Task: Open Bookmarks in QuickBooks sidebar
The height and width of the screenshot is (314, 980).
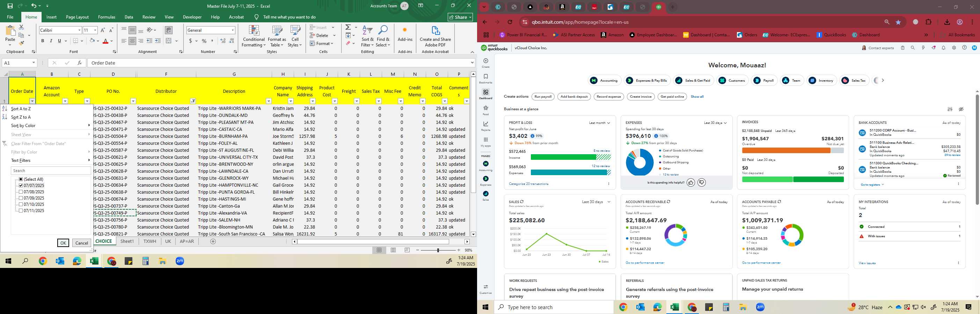Action: pos(485,78)
